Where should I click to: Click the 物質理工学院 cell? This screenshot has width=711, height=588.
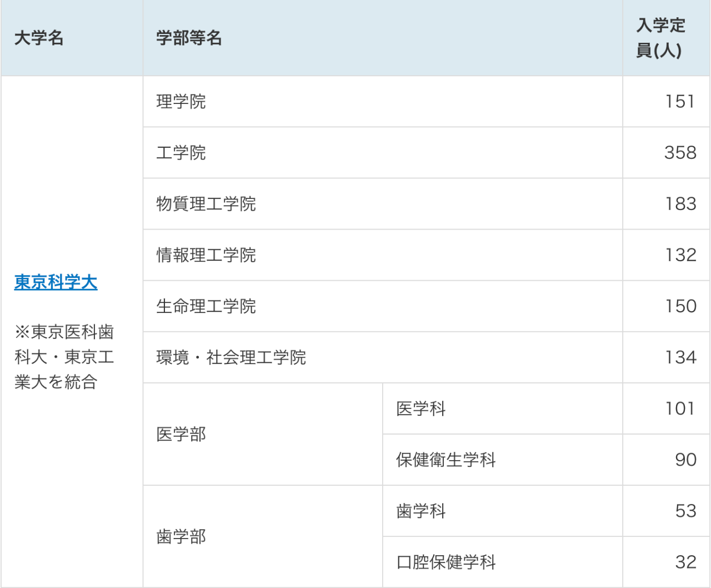[206, 204]
